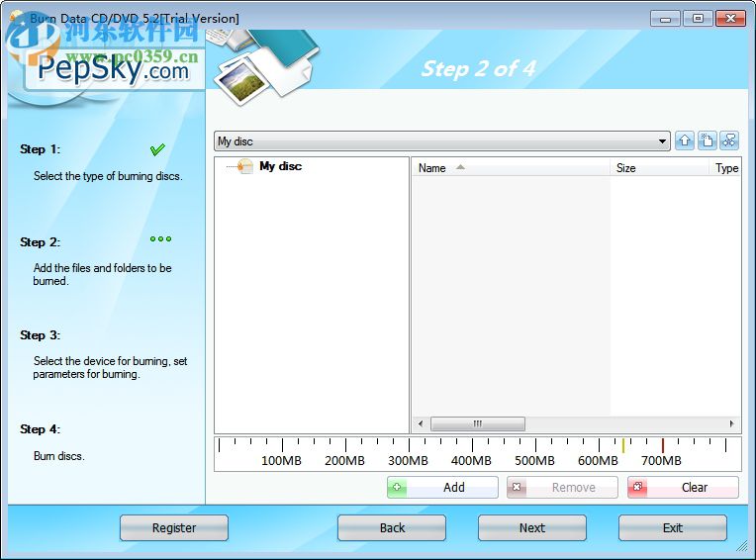Click the Register button
This screenshot has width=756, height=560.
tap(174, 527)
